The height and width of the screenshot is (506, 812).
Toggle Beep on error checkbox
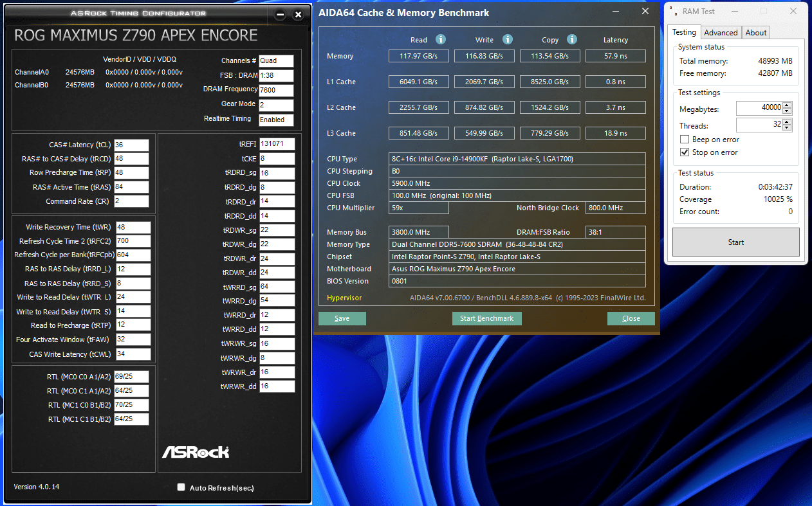685,140
